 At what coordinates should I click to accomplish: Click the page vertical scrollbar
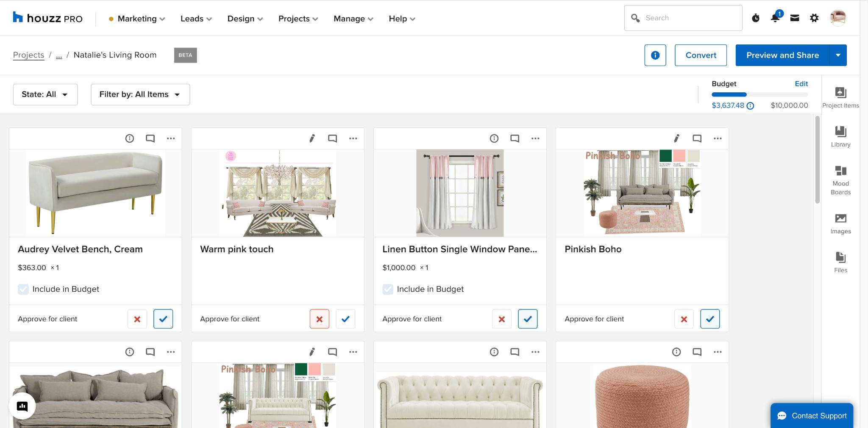point(818,160)
